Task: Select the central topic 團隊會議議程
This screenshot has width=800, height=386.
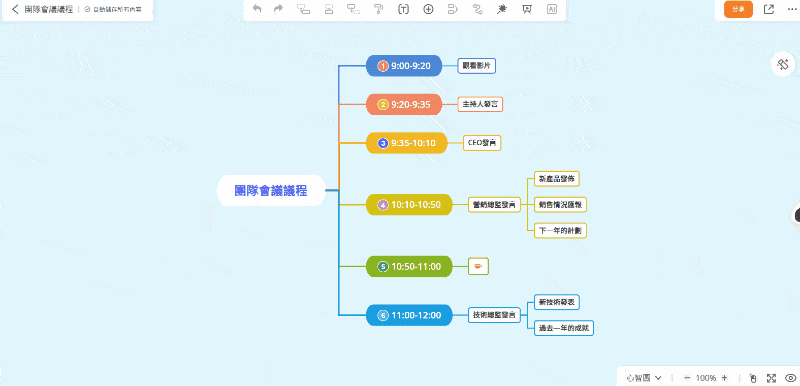Action: tap(271, 191)
